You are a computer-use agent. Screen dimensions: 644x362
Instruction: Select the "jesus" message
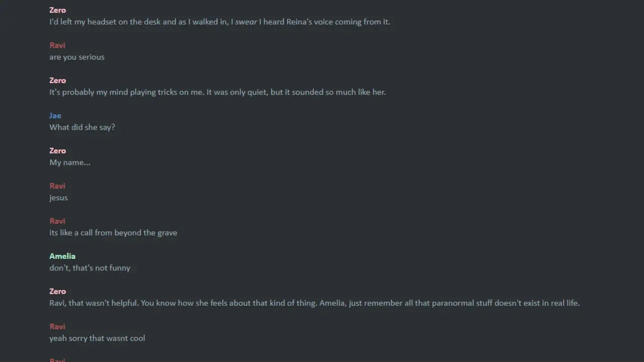58,198
